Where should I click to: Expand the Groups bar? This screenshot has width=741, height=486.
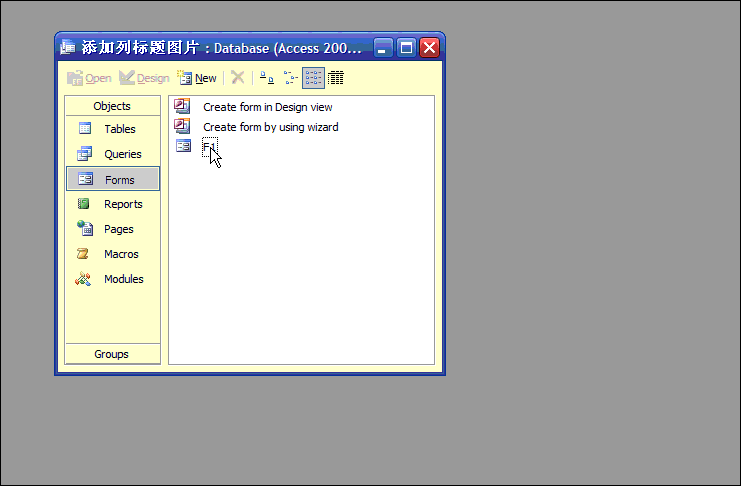112,354
